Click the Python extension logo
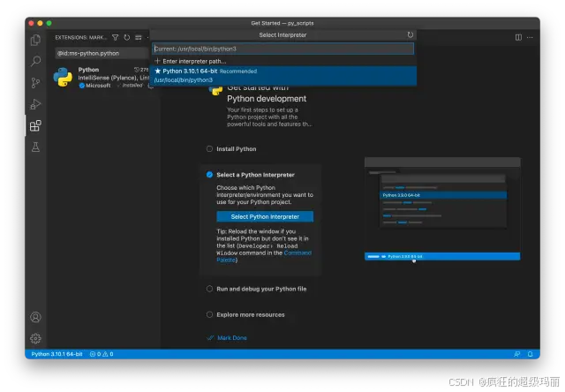 pyautogui.click(x=63, y=77)
